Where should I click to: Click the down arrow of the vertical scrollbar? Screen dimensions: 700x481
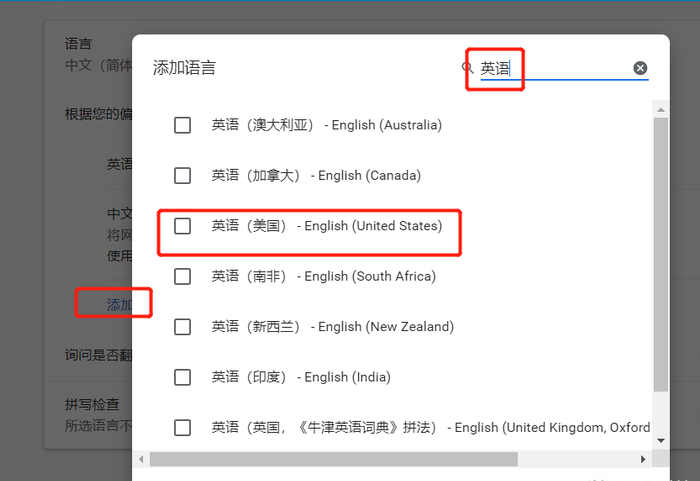pos(661,440)
